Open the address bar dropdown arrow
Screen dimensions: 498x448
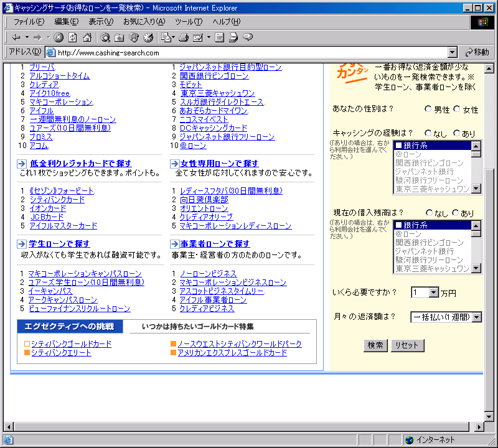pos(453,52)
